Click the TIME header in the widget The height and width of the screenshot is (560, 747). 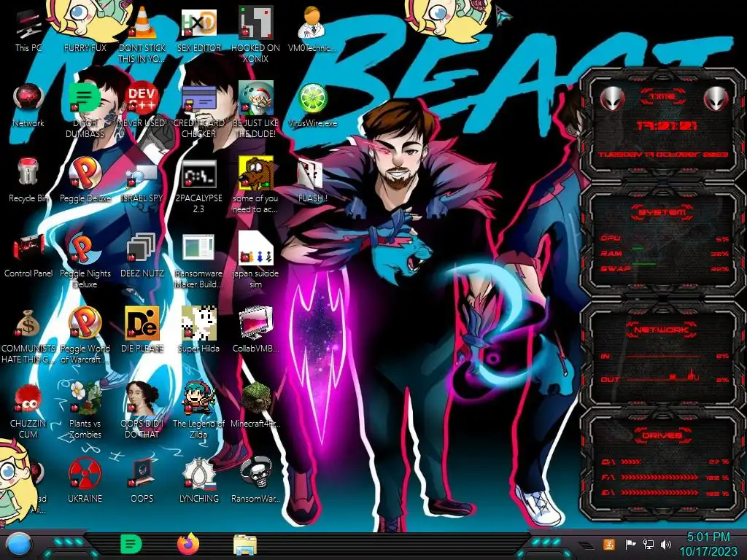pyautogui.click(x=662, y=97)
